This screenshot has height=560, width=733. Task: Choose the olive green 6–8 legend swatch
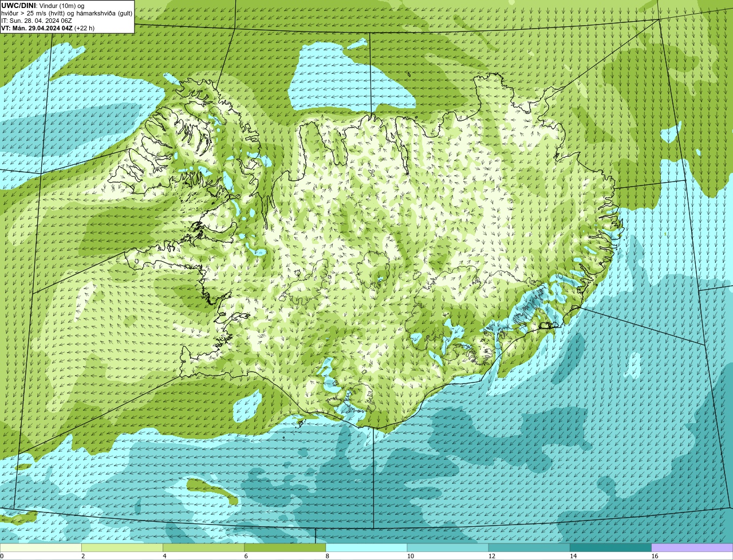tap(285, 547)
